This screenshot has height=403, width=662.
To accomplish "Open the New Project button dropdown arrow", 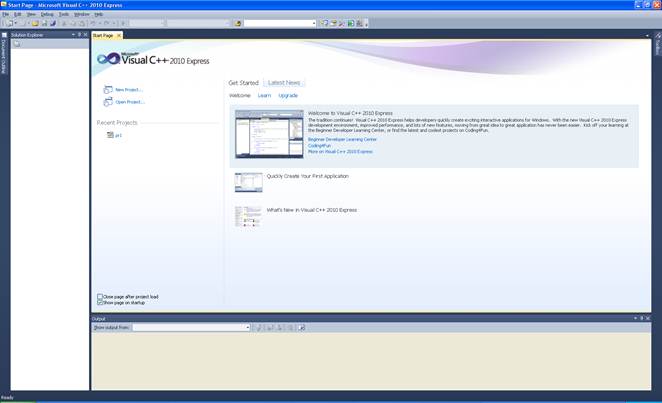I will pos(16,23).
